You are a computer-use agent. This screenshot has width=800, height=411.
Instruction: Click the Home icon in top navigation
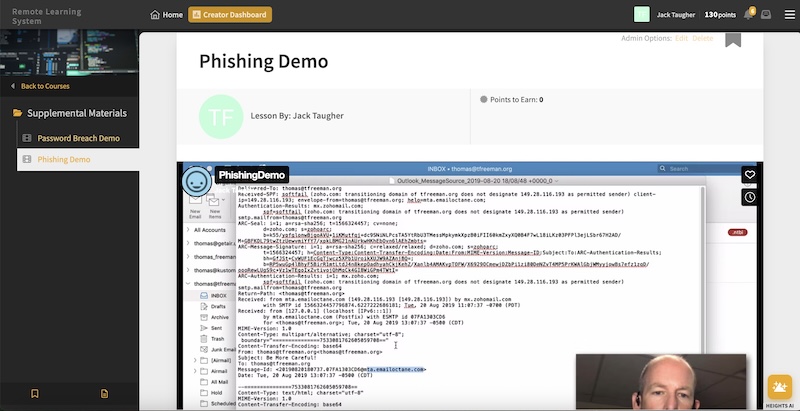pos(155,15)
